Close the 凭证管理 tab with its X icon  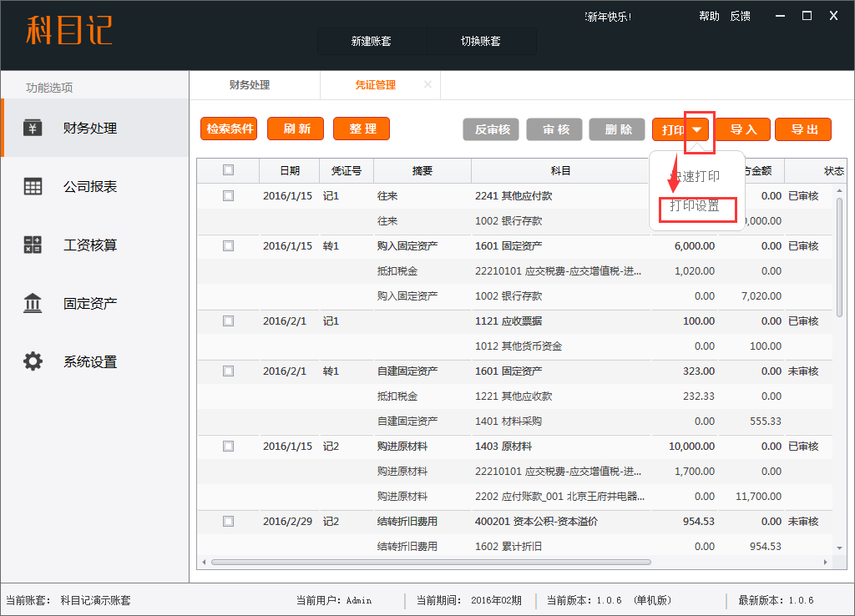pos(427,85)
